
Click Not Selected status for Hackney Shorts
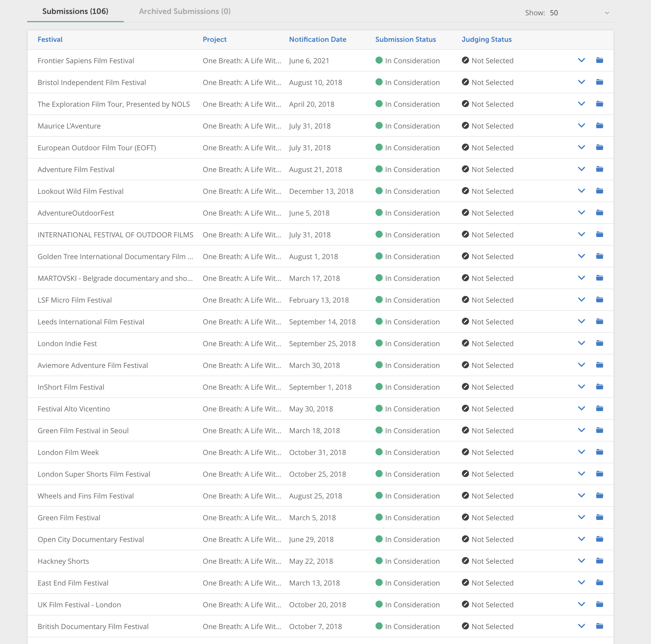(487, 561)
